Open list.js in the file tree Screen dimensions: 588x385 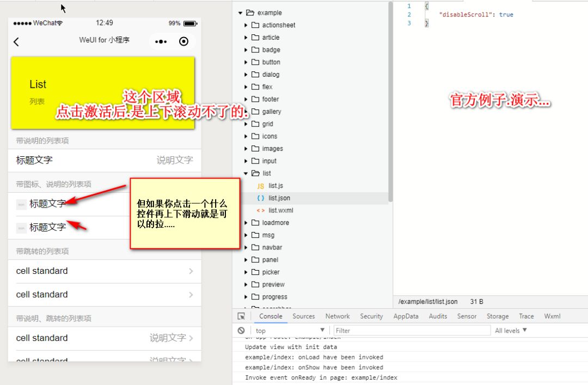[x=275, y=186]
